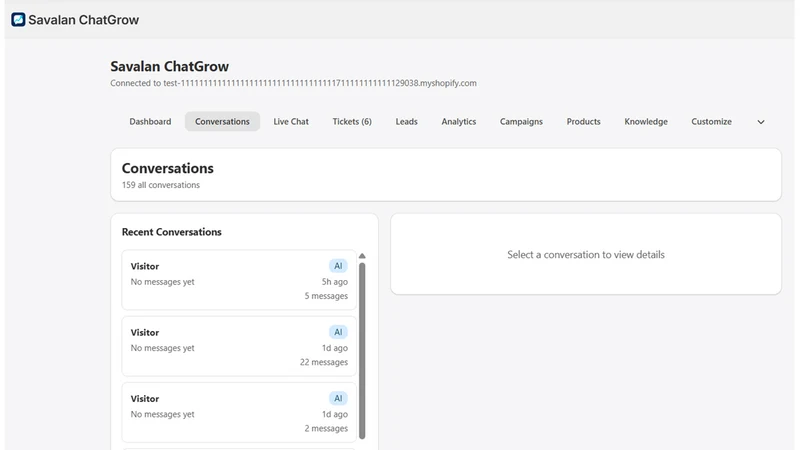800x450 pixels.
Task: Go to the Knowledge tab
Action: [646, 121]
